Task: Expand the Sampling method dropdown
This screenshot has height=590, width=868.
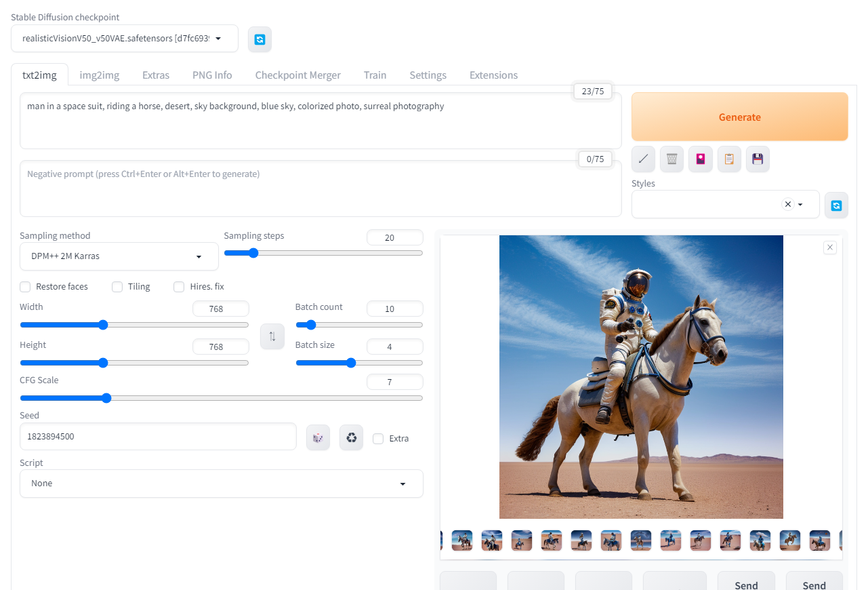Action: (x=119, y=257)
